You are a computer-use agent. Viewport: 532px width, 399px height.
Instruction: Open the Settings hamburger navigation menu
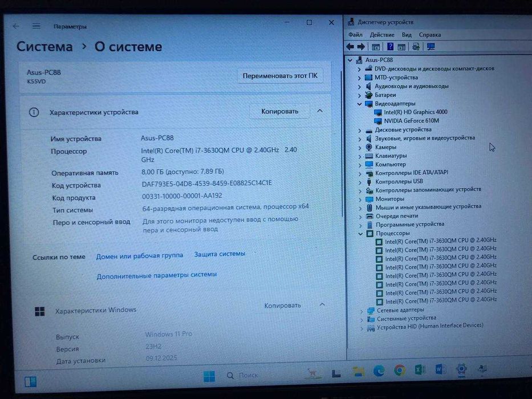click(x=36, y=26)
